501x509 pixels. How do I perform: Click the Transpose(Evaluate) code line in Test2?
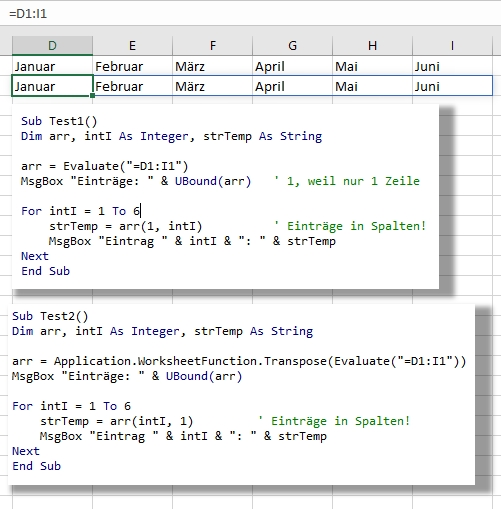tap(239, 361)
